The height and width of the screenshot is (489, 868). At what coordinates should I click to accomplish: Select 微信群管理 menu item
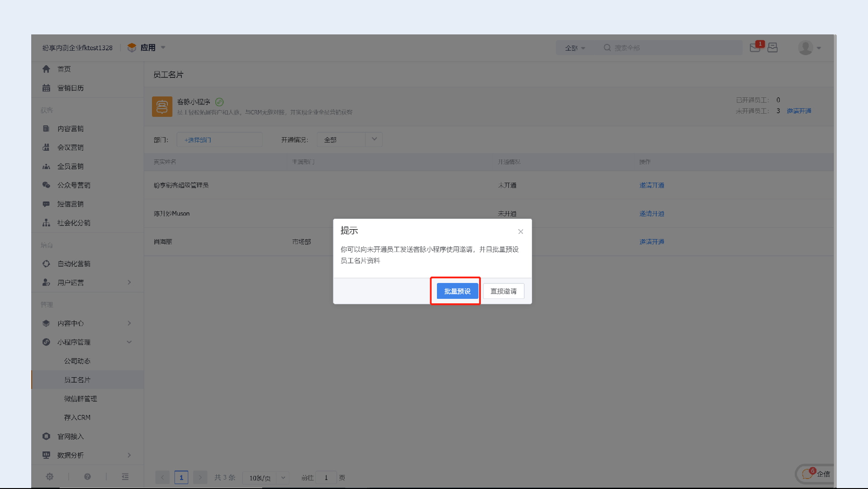click(x=81, y=398)
